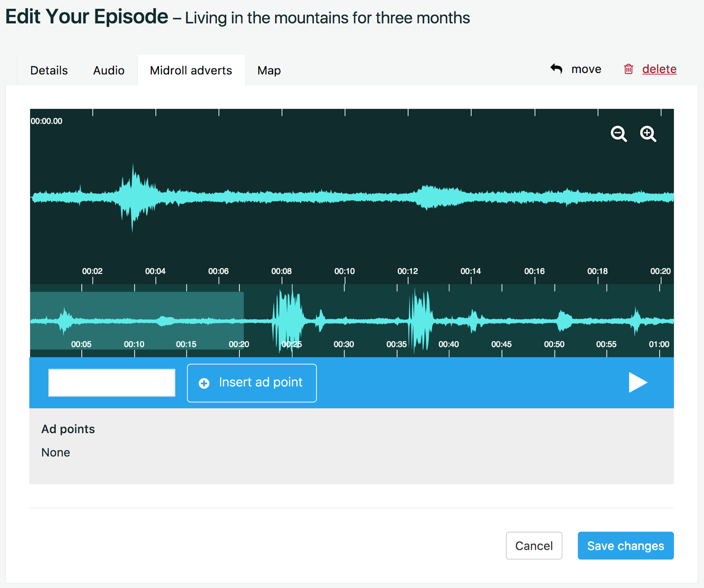Screen dimensions: 704x588
Task: Click the 00:30 marker on overview waveform
Action: click(x=344, y=344)
